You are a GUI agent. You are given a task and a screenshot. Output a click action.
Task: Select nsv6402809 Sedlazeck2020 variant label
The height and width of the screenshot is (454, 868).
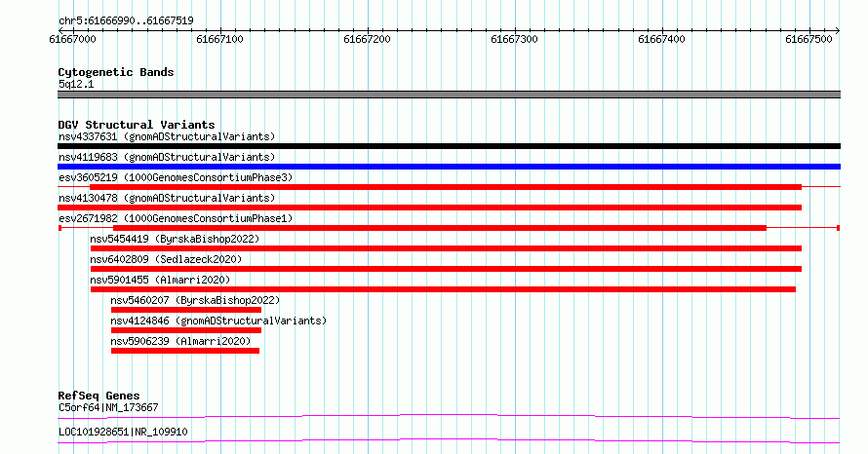tap(166, 259)
